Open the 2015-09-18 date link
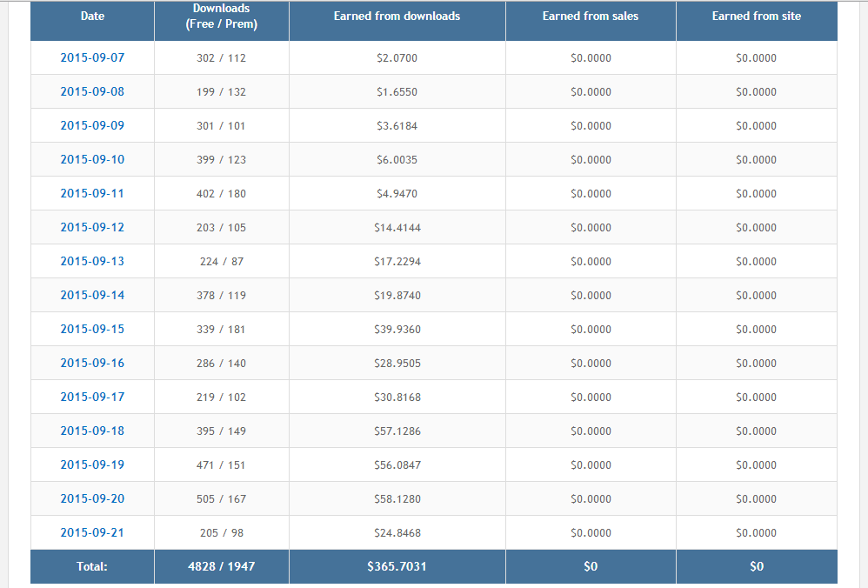 point(92,431)
